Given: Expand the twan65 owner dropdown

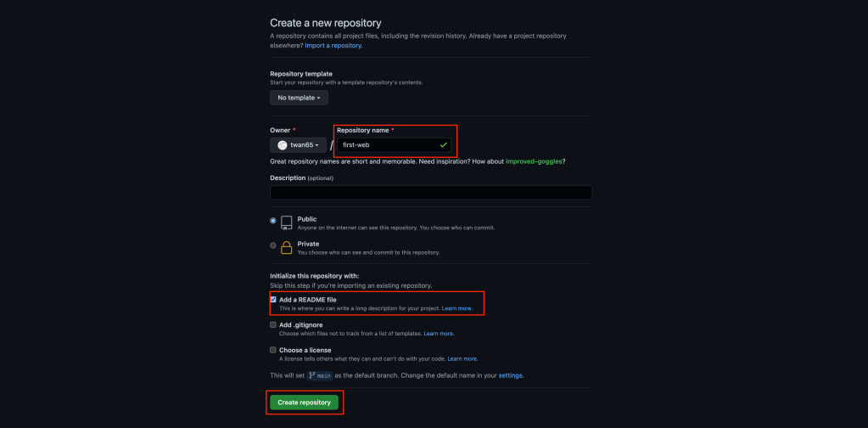Looking at the screenshot, I should click(x=297, y=145).
